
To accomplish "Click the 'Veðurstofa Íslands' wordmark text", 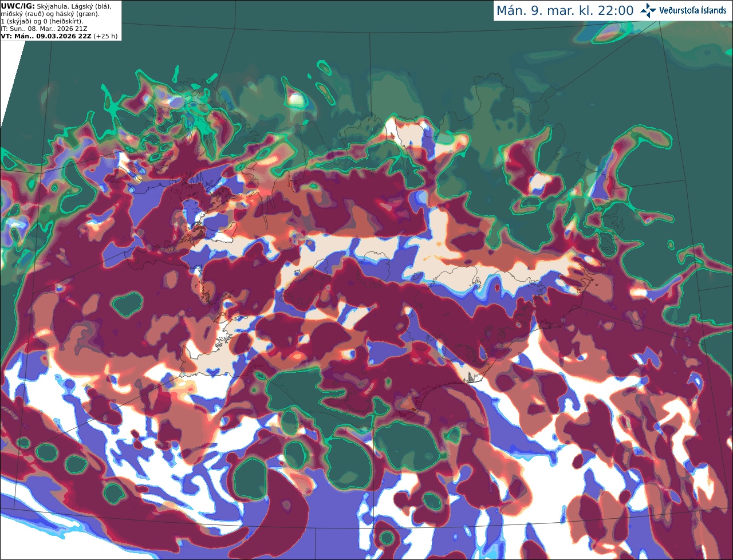I will tap(693, 10).
